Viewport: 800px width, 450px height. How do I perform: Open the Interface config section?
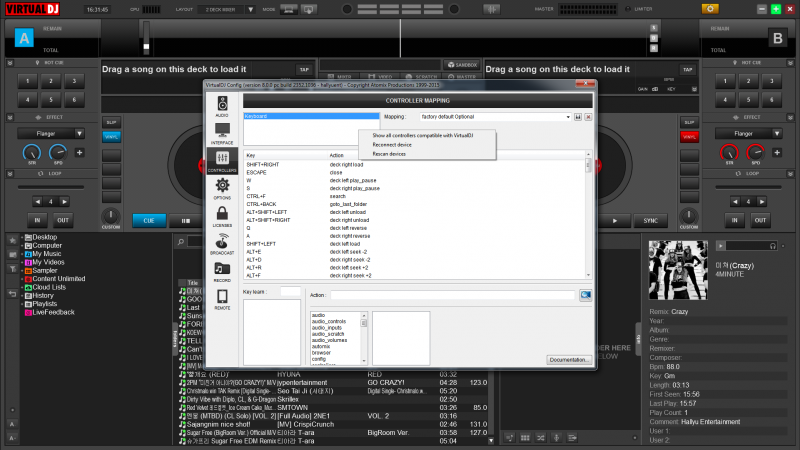[222, 134]
